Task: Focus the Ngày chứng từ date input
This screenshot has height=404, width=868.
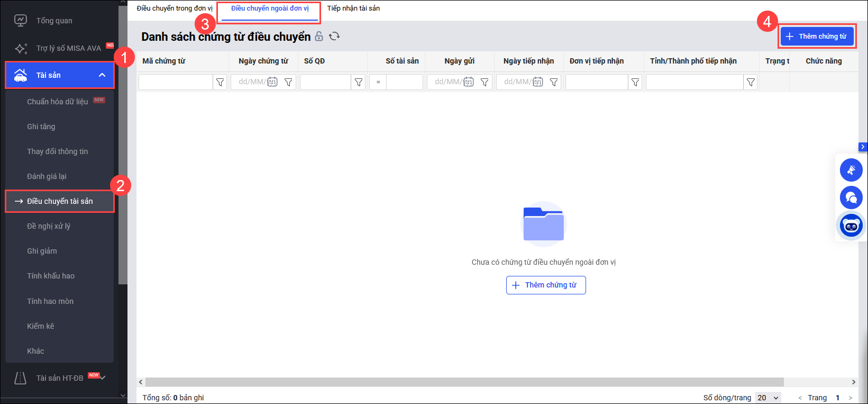Action: (x=252, y=82)
